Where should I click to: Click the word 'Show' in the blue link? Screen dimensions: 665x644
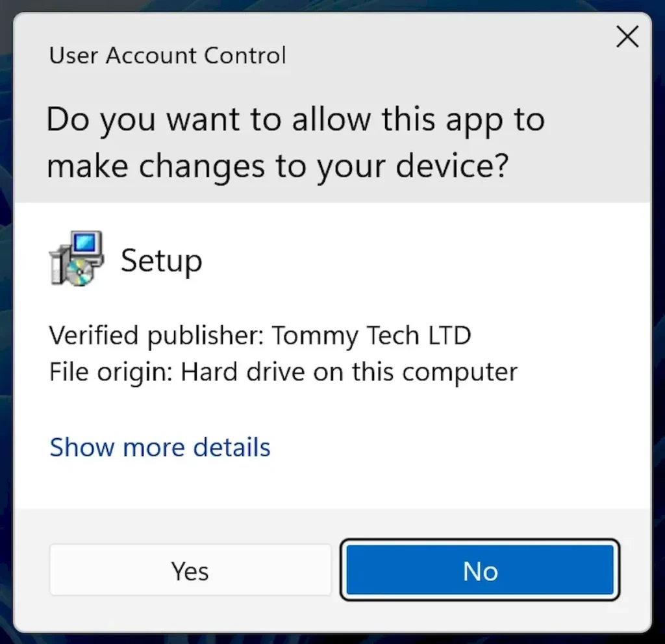82,447
